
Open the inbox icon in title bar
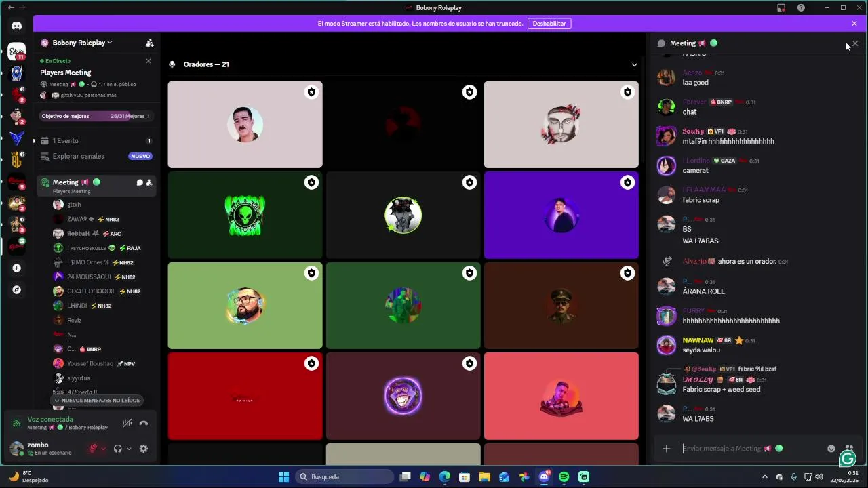tap(781, 8)
